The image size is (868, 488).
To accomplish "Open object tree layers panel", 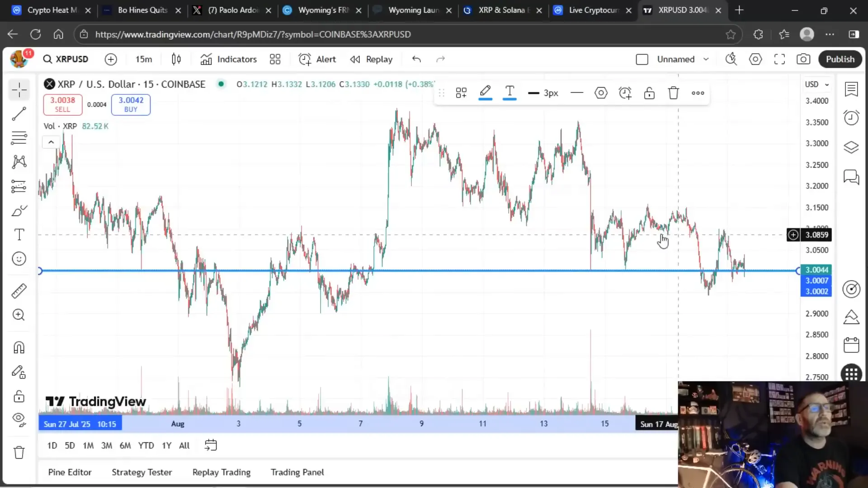I will pos(851,147).
